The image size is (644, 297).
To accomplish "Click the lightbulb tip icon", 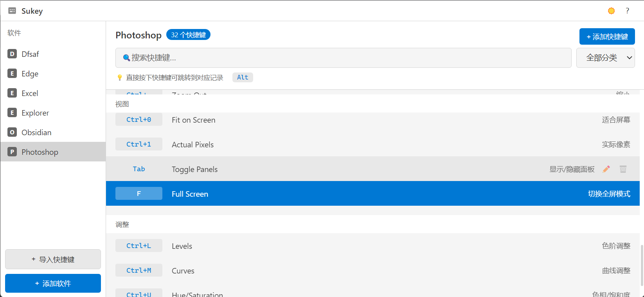I will (x=120, y=78).
